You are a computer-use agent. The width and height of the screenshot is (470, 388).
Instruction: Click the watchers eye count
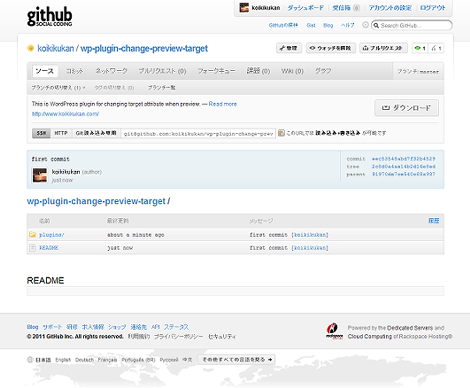(420, 48)
